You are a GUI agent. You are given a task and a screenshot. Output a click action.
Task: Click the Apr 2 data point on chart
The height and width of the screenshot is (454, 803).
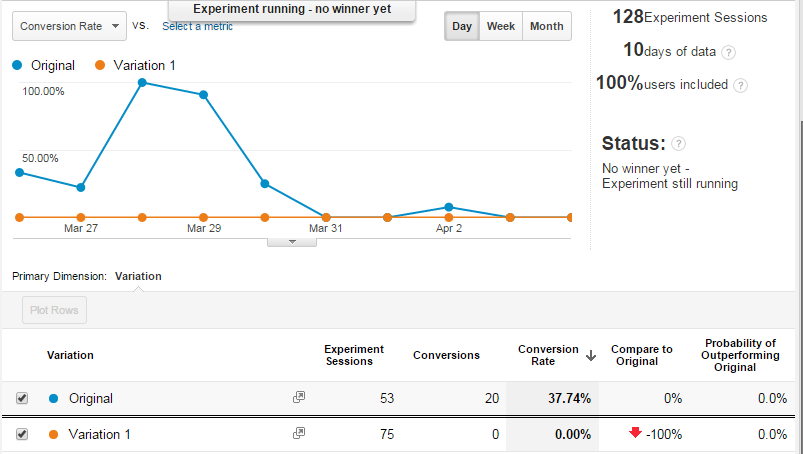[449, 207]
